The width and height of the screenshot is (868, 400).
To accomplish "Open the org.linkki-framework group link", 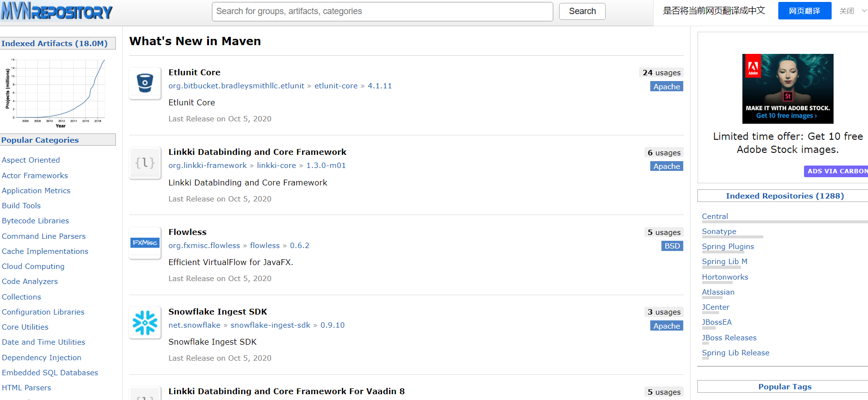I will coord(208,166).
